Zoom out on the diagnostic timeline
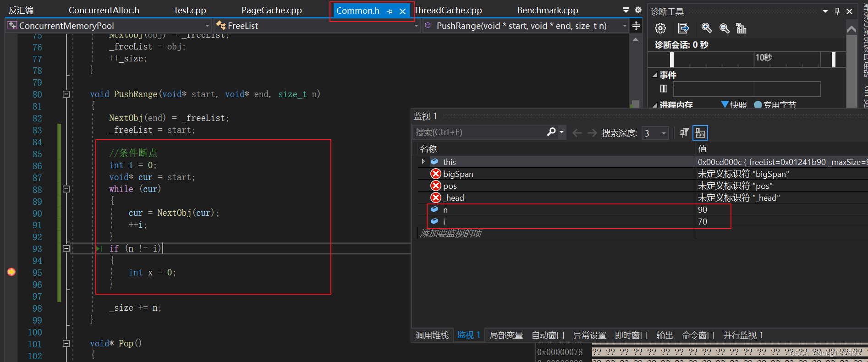 725,28
